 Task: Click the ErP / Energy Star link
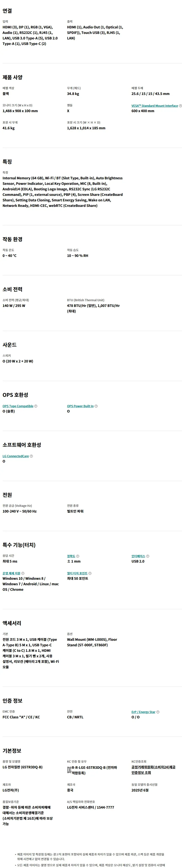143,712
